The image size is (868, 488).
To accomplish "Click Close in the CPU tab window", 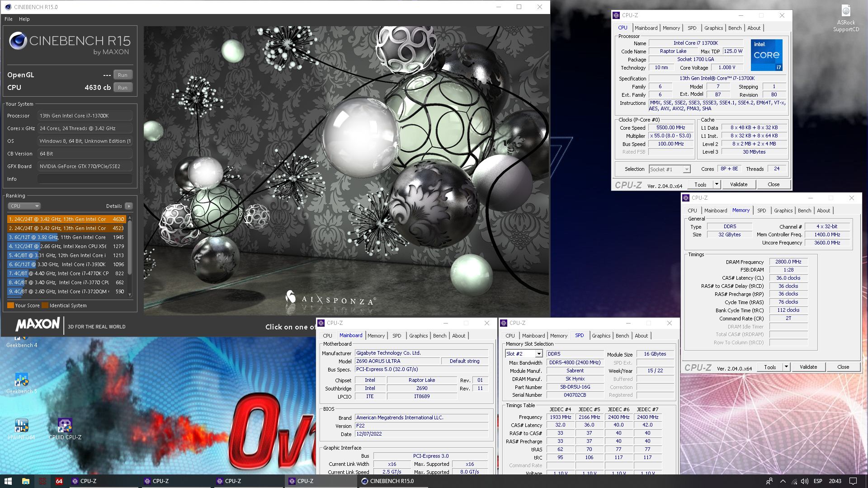I will pos(773,184).
